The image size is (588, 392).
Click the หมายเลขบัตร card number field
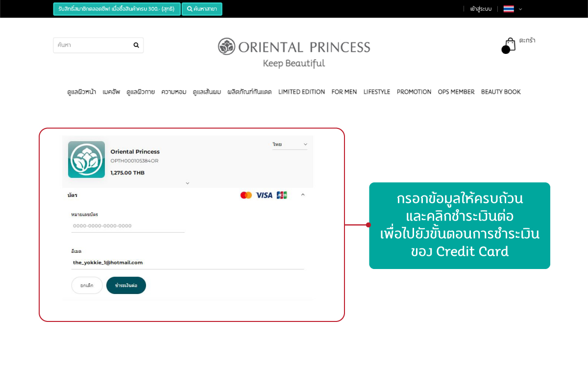(128, 226)
